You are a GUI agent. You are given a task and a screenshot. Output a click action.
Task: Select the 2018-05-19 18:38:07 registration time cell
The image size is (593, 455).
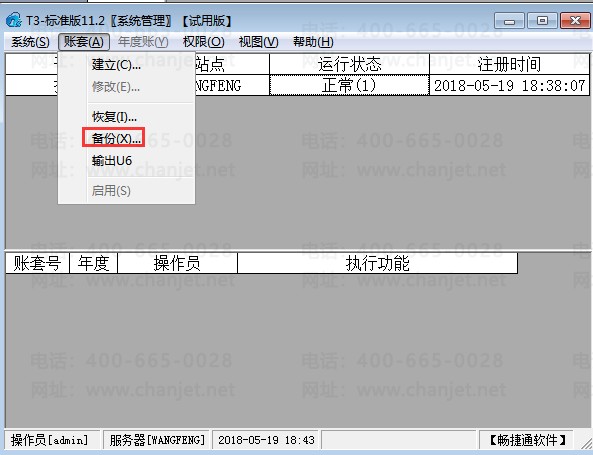(509, 85)
